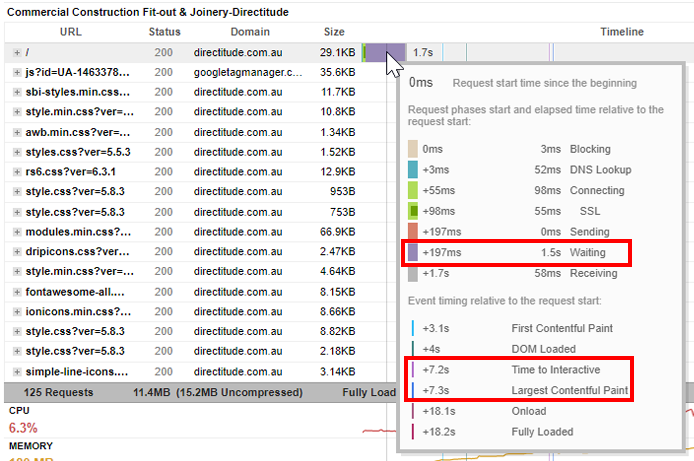Select the js?id=UA-1463378… URL
Image resolution: width=694 pixels, height=461 pixels.
coord(77,72)
